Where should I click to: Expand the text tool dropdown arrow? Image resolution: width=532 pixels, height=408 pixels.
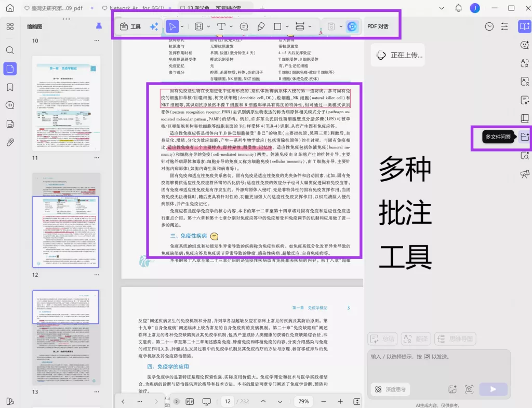[x=231, y=26]
